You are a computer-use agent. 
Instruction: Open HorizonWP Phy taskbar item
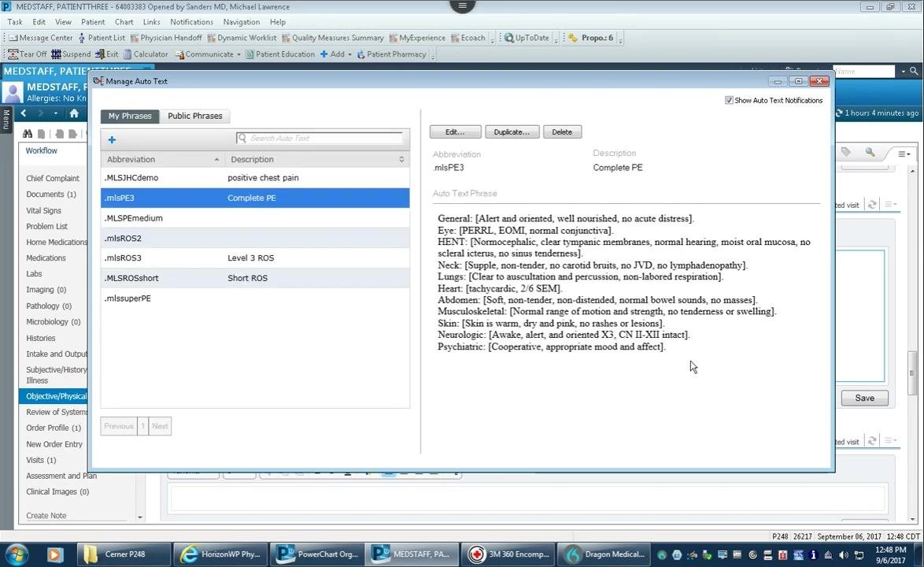220,554
